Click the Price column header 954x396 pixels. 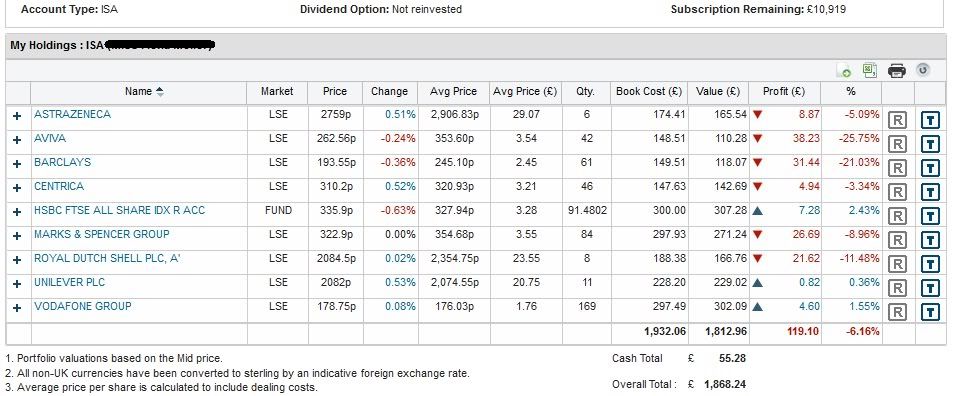[x=335, y=92]
